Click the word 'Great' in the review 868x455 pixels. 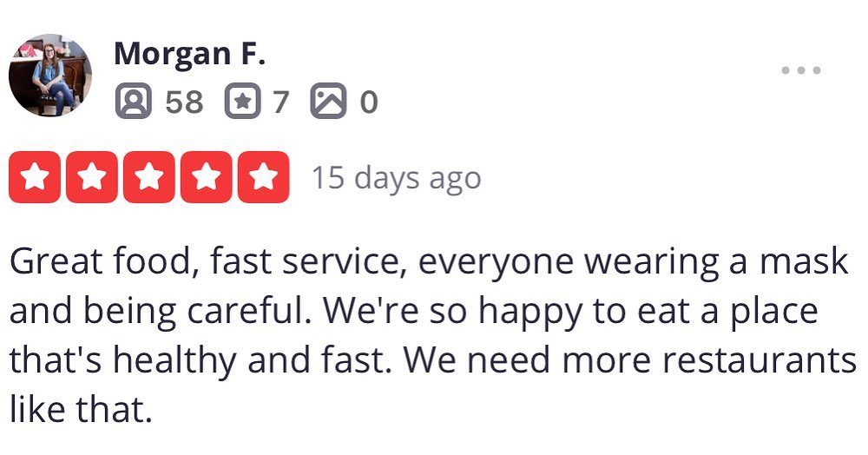[56, 261]
